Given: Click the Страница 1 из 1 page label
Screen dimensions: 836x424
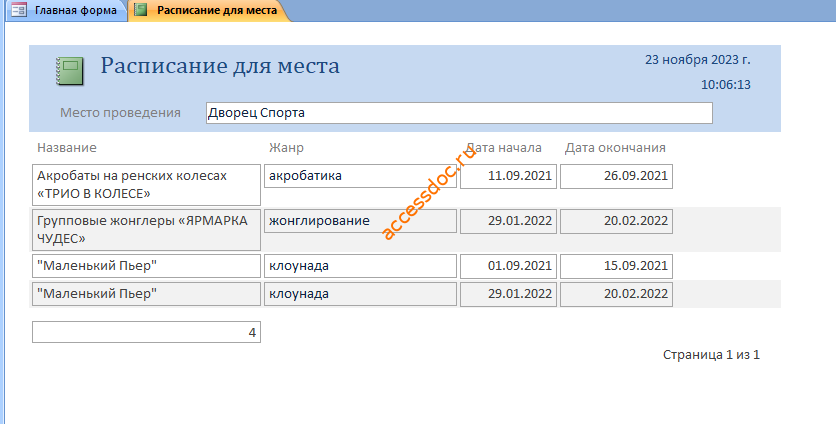Looking at the screenshot, I should (x=711, y=355).
